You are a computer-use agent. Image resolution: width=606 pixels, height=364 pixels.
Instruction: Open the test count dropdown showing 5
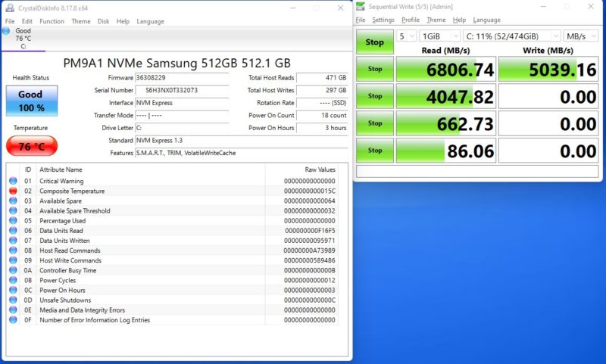(x=406, y=36)
